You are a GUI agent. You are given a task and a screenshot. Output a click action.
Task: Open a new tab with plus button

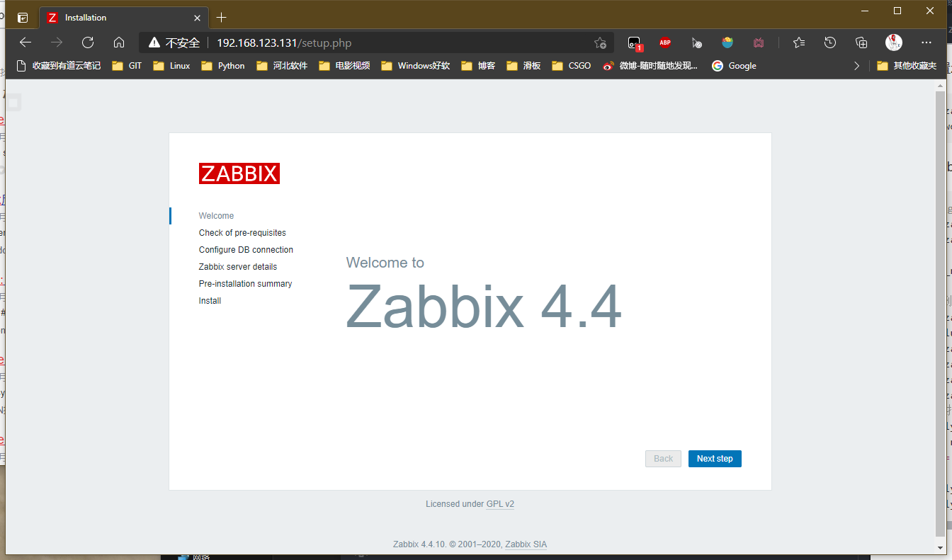[222, 18]
